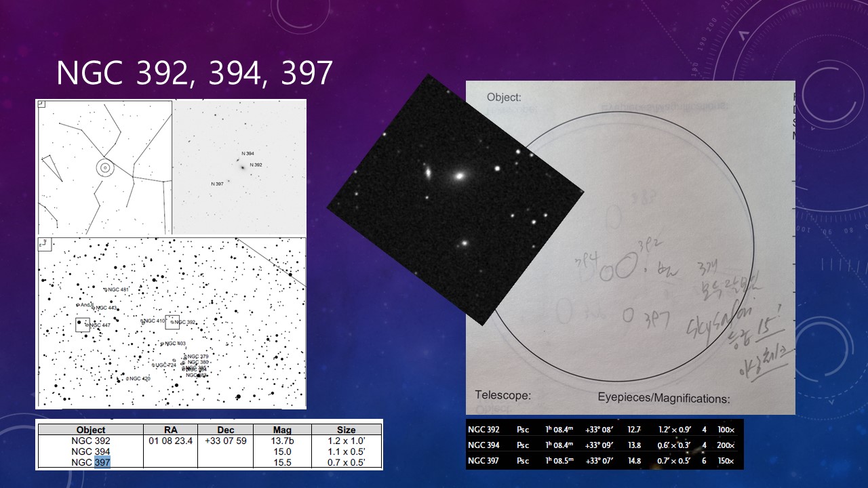Click magnitude "12.7" in the dark table
Screen dimensions: 868x488
click(x=634, y=430)
